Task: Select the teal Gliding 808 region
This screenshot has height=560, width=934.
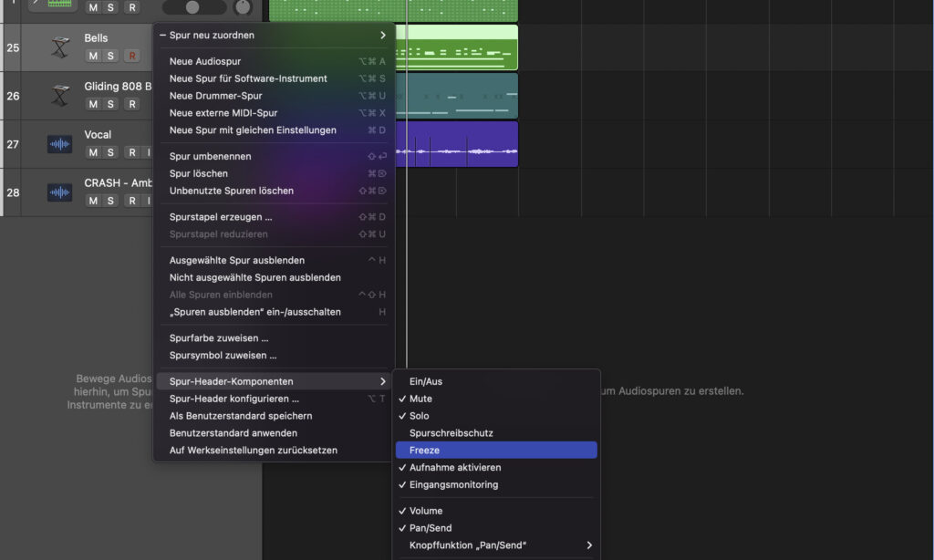Action: 456,96
